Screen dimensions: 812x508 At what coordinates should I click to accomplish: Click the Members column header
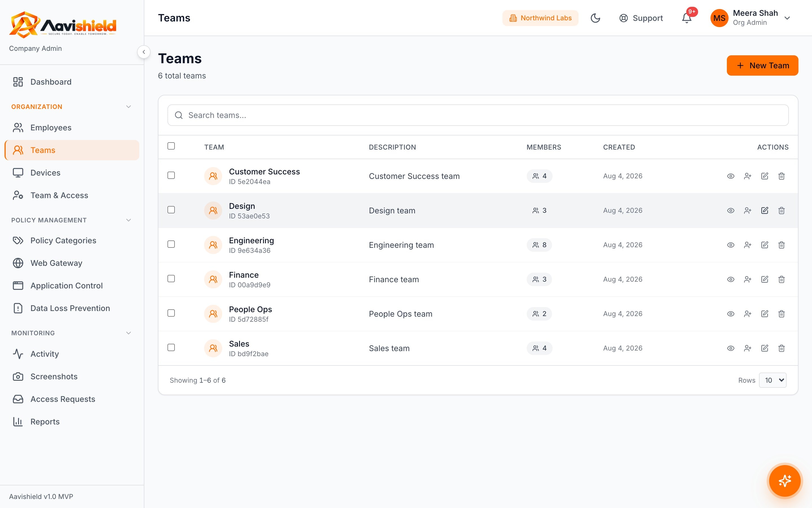pyautogui.click(x=544, y=147)
